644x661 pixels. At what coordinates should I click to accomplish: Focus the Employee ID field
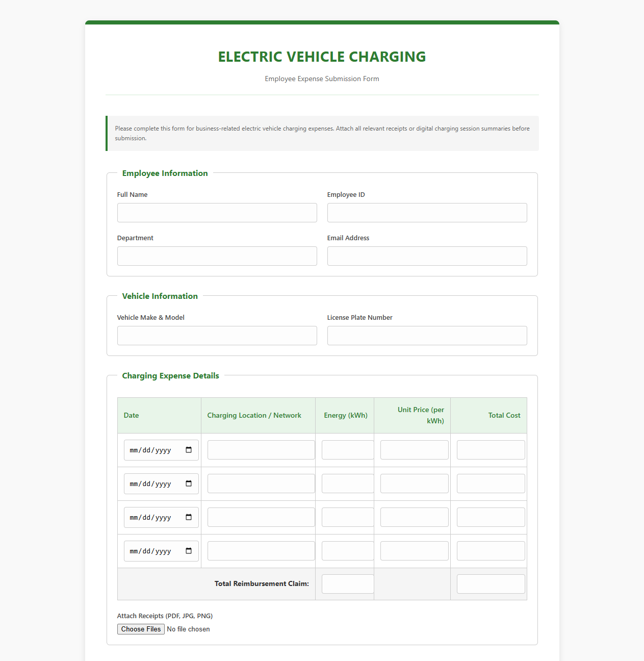(427, 213)
